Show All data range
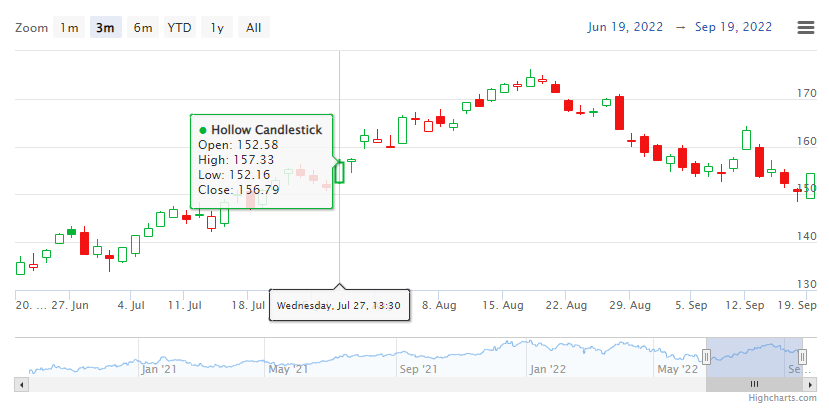829x411 pixels. click(x=253, y=27)
